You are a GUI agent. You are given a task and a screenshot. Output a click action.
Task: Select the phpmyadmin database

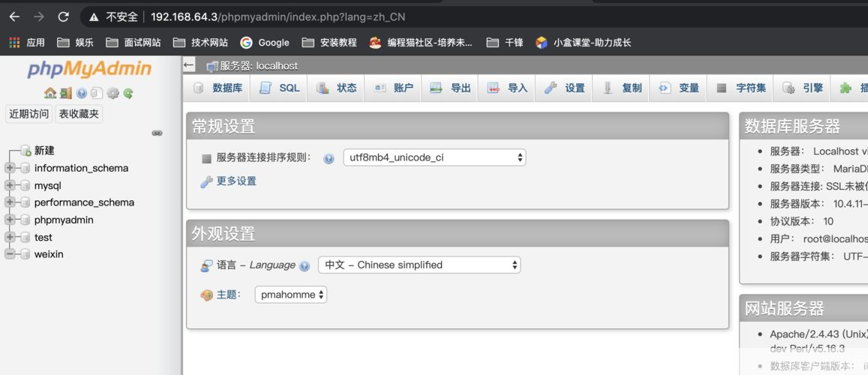click(x=64, y=220)
